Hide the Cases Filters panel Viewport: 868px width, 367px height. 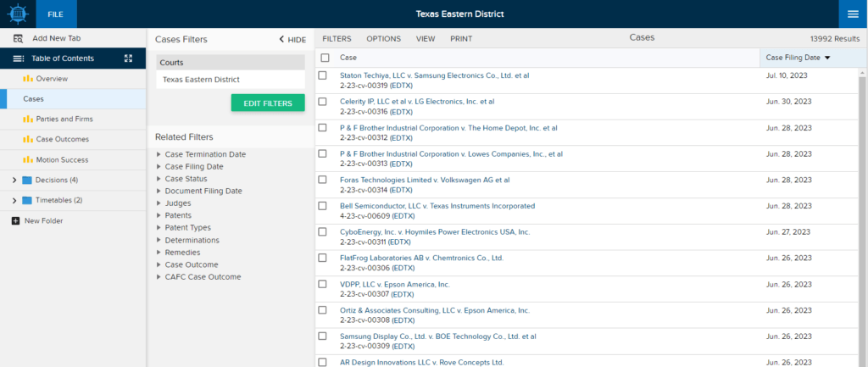(x=292, y=40)
